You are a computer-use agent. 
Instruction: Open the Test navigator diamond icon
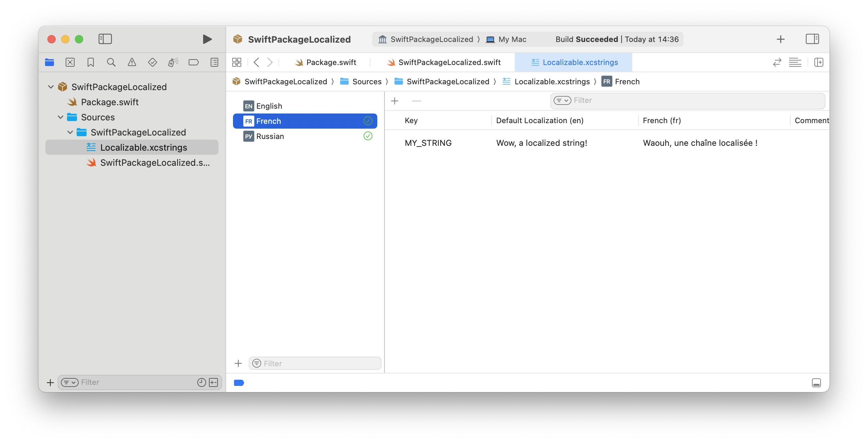pos(153,62)
